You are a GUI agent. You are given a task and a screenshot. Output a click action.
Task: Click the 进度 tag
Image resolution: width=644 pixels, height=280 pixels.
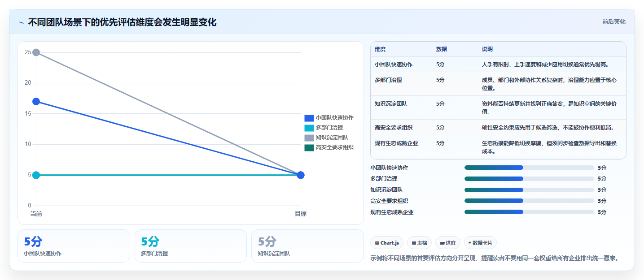tap(448, 243)
